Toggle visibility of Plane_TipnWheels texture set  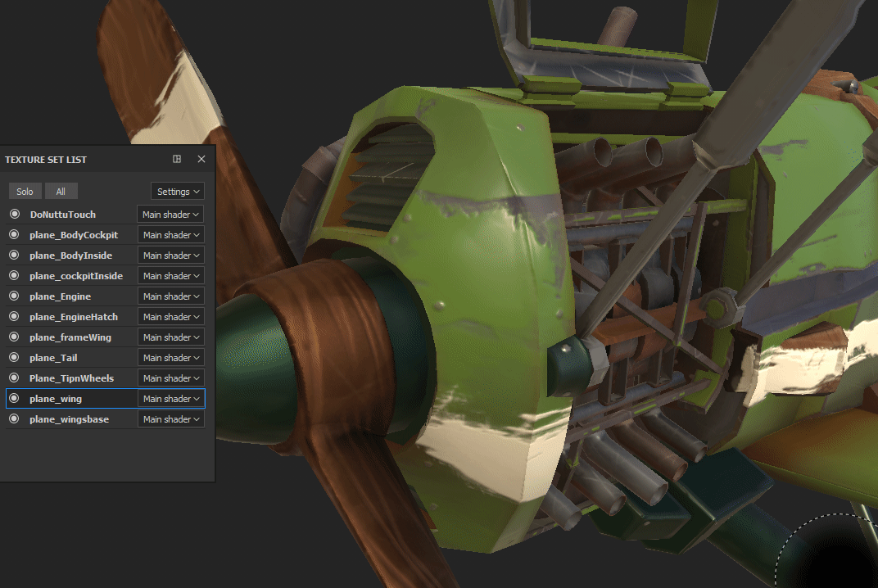click(15, 378)
